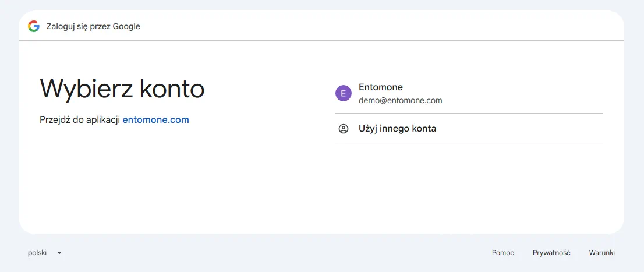This screenshot has height=272, width=644.
Task: Click the person icon beside Użyj innego konta
Action: [344, 129]
